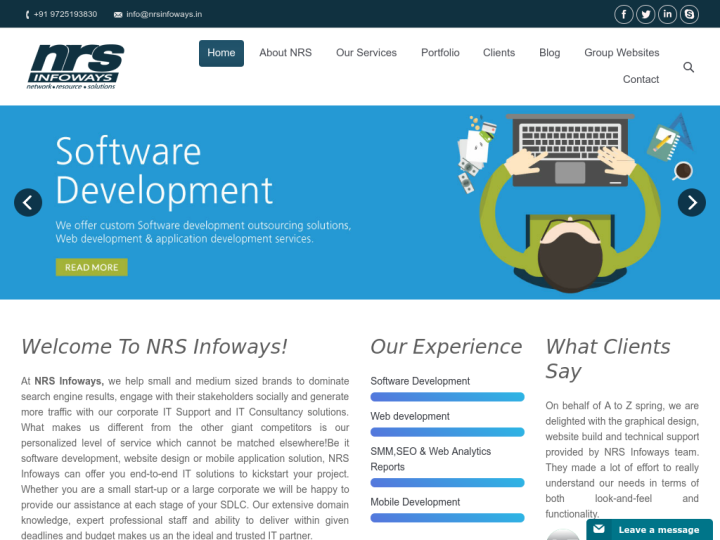
Task: Click the Our Experience heading
Action: (x=446, y=346)
